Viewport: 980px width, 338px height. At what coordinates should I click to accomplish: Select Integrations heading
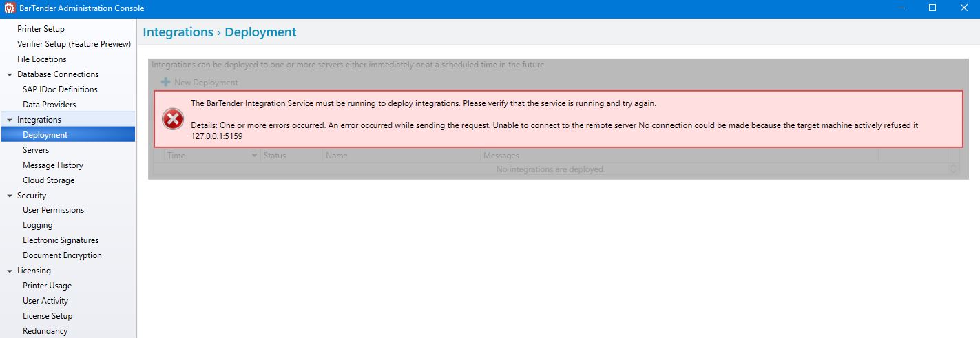pyautogui.click(x=39, y=120)
